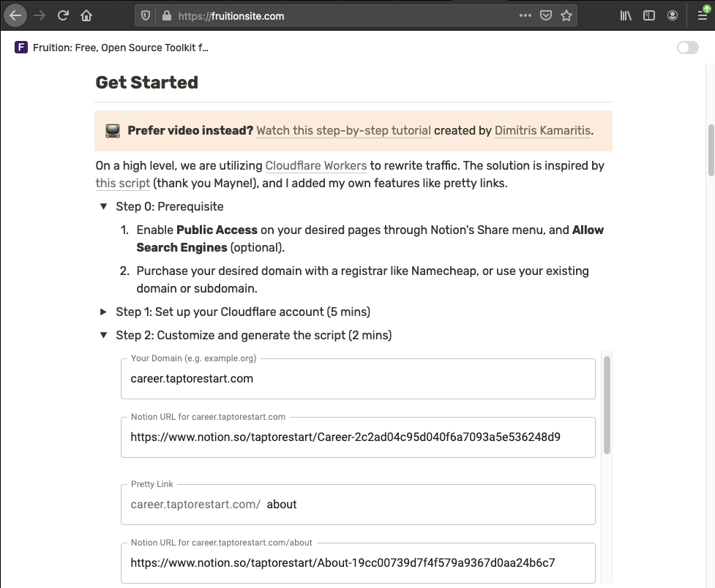Open the hamburger application menu
The width and height of the screenshot is (715, 588).
pyautogui.click(x=703, y=15)
